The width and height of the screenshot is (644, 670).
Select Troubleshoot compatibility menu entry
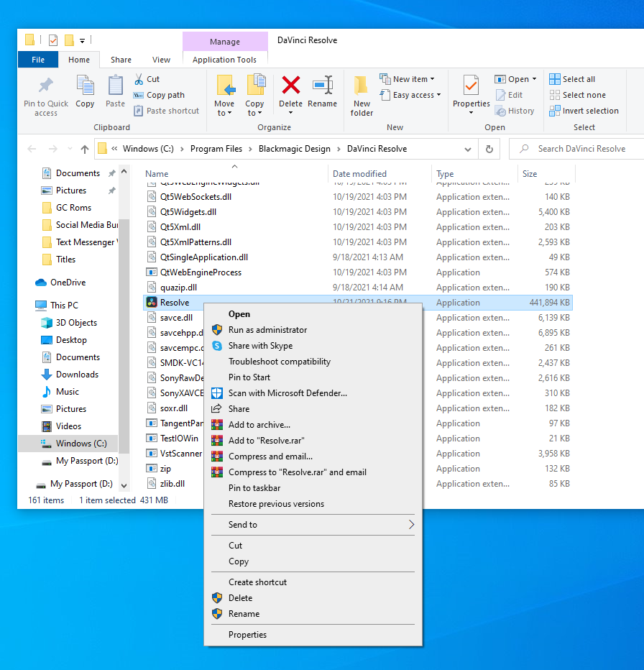point(313,362)
